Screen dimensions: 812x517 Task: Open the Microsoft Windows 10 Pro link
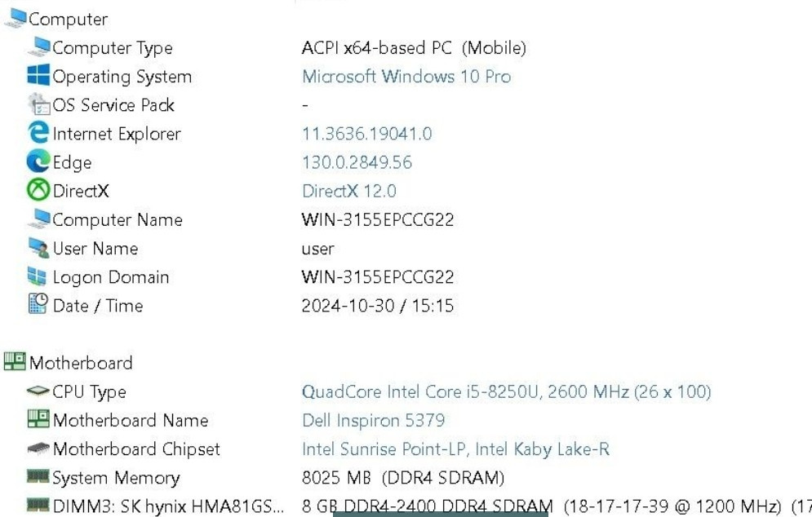point(406,76)
